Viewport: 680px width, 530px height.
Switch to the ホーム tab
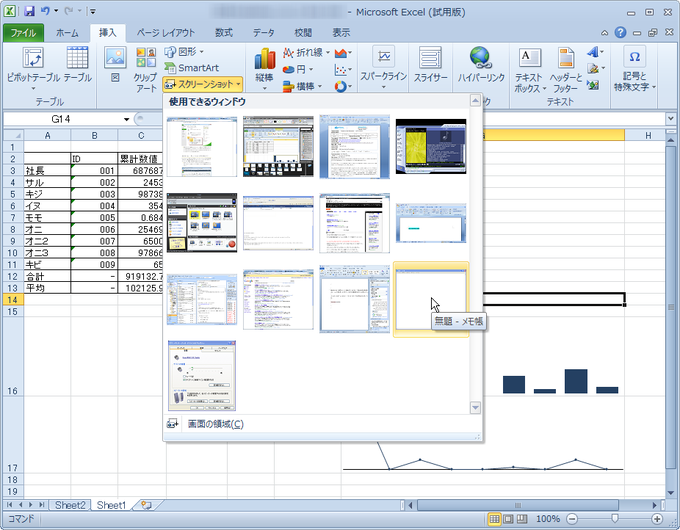pyautogui.click(x=67, y=33)
